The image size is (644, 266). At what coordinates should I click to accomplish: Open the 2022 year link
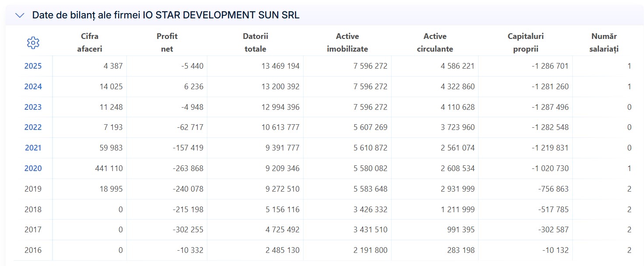point(33,127)
